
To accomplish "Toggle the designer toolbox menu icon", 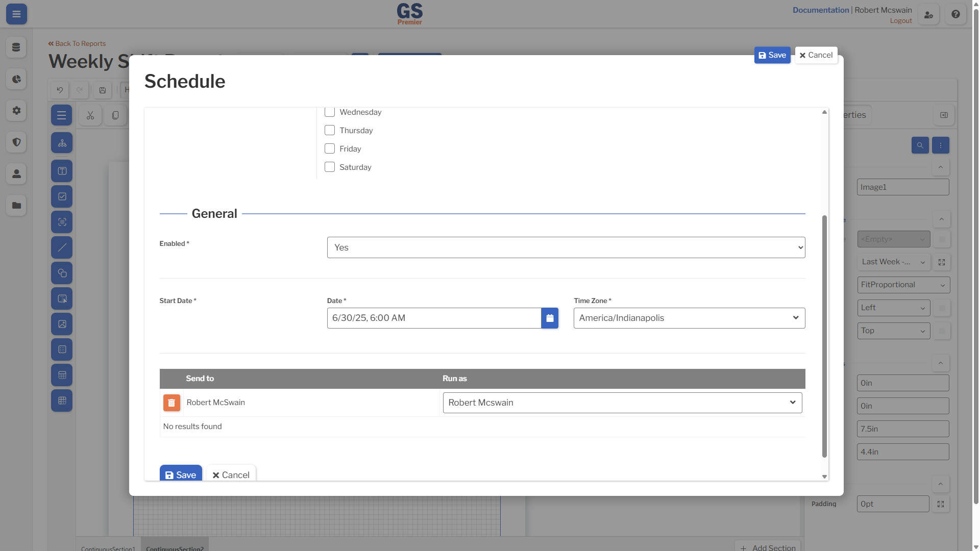I will click(x=62, y=115).
